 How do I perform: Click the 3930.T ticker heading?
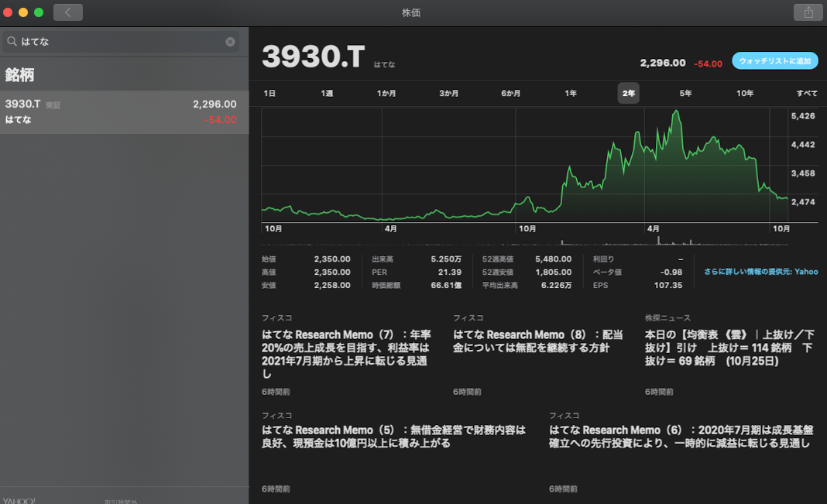314,57
